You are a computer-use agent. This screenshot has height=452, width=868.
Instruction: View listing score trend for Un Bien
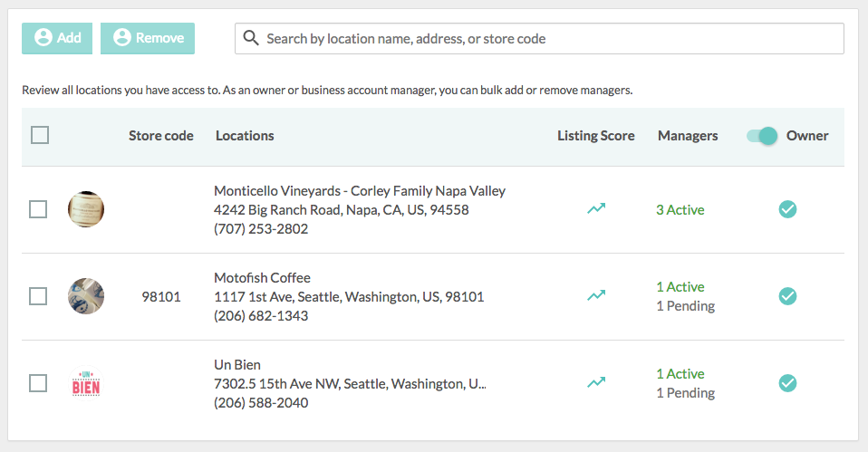click(x=596, y=382)
